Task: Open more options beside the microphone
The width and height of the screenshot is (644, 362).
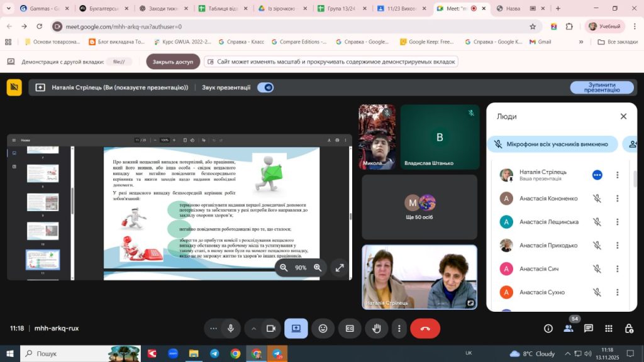Action: coord(214,328)
